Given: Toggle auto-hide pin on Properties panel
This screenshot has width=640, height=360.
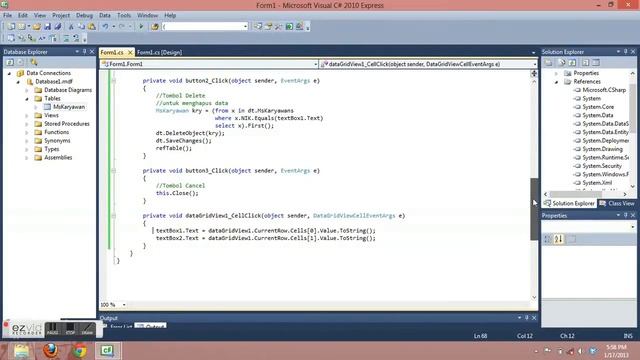Looking at the screenshot, I should click(625, 215).
